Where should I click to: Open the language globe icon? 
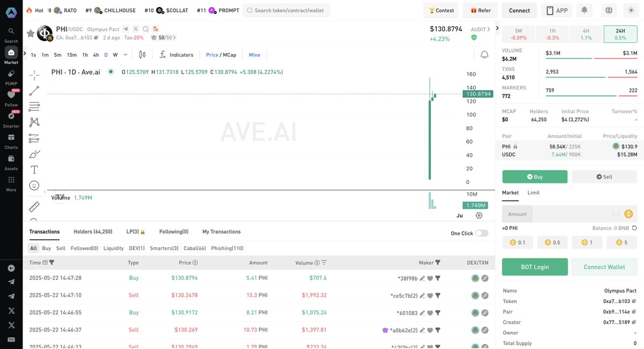(608, 10)
